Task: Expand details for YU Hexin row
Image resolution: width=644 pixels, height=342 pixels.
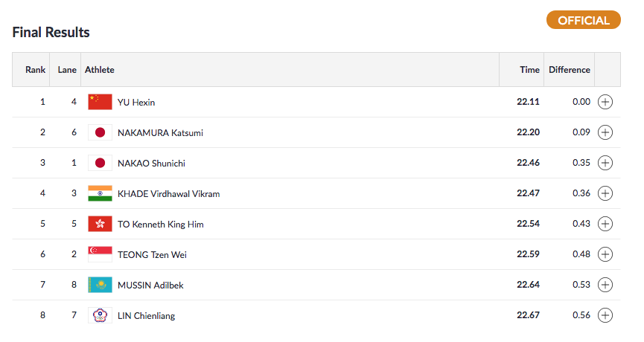Action: coord(605,102)
